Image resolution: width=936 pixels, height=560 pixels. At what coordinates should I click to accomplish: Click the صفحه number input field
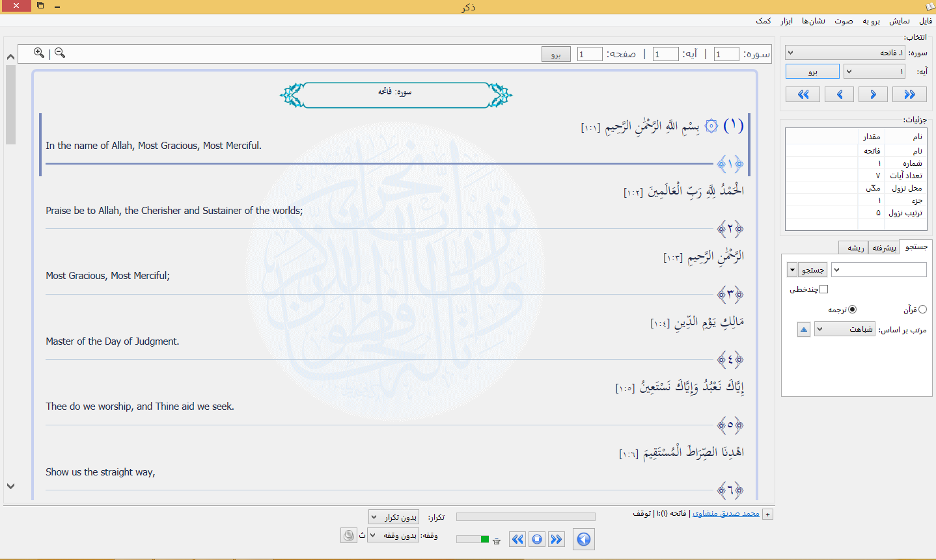pos(590,54)
